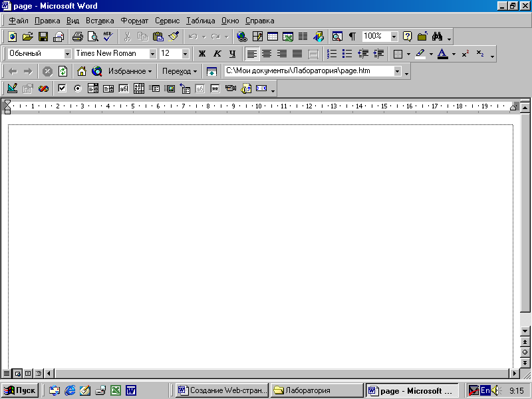Save the document with the floppy disk icon
Image resolution: width=532 pixels, height=399 pixels.
[43, 37]
